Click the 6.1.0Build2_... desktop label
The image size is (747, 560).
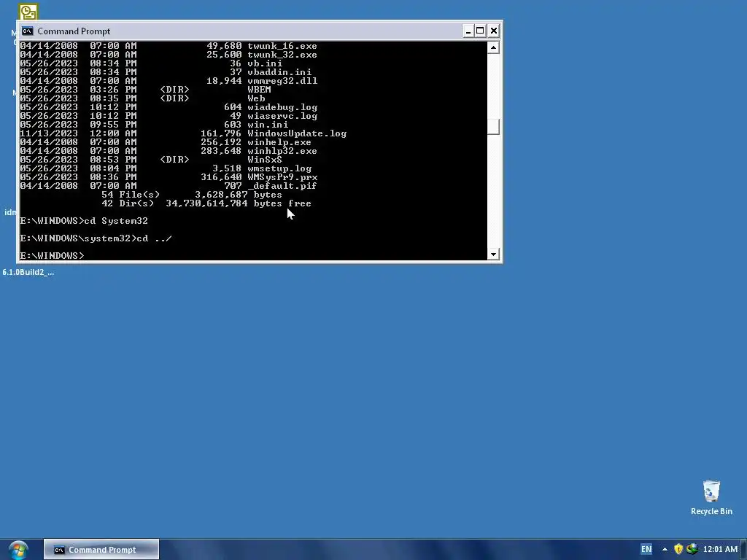[28, 272]
